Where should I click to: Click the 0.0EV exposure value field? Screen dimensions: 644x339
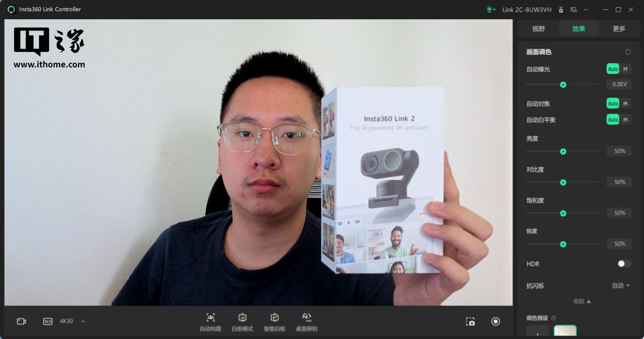pos(619,84)
